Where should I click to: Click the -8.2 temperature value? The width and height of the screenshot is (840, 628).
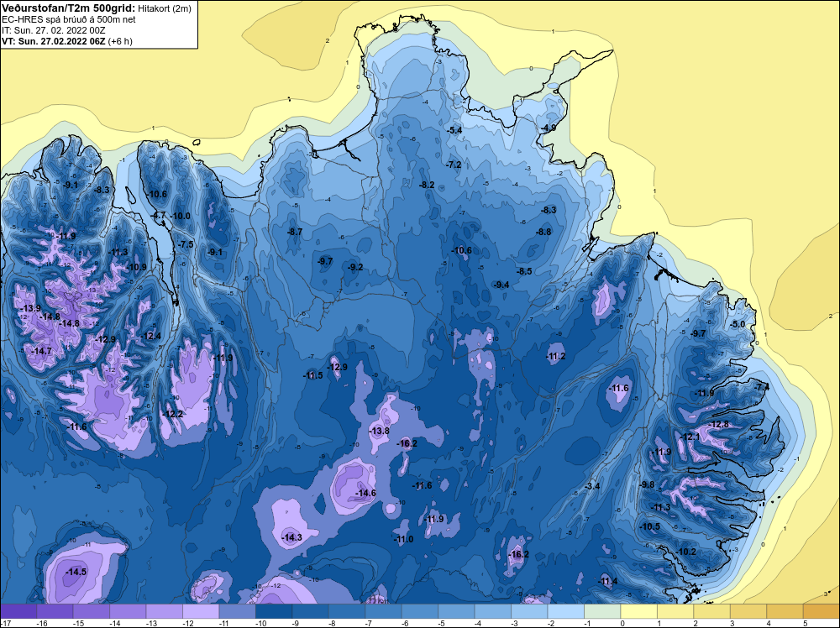[x=427, y=186]
